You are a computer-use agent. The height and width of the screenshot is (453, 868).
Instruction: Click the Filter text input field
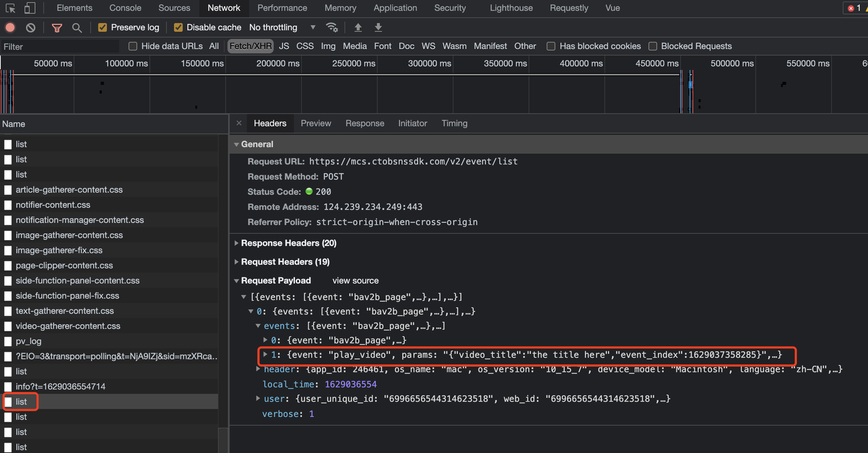(x=60, y=47)
